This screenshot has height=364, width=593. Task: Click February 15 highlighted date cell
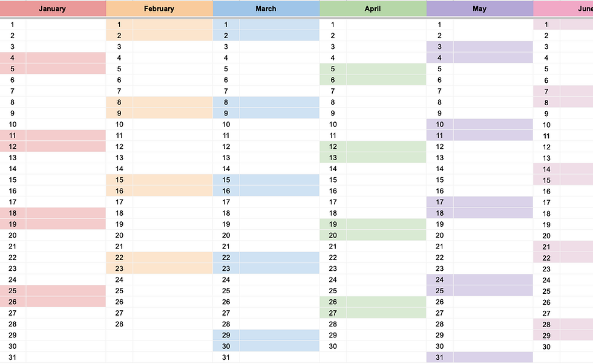pos(119,180)
